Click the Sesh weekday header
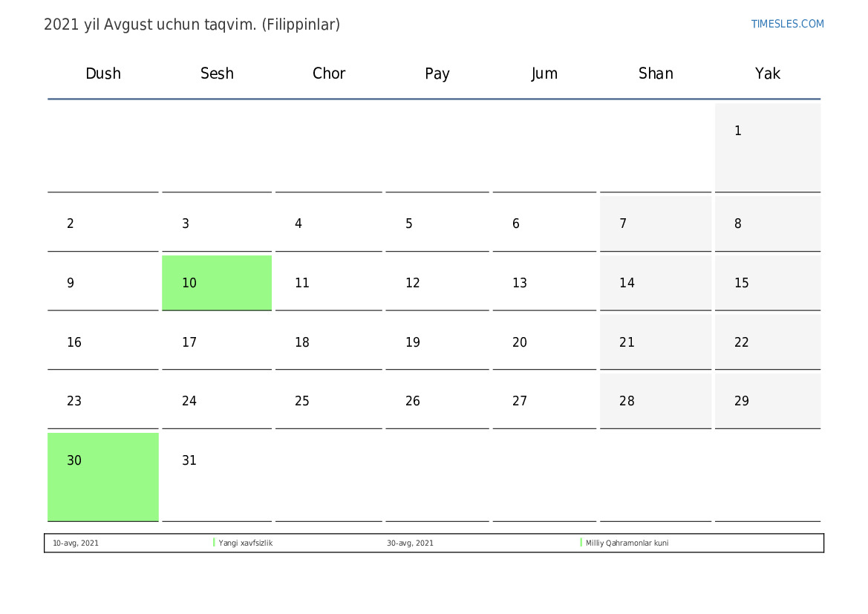868x614 pixels. click(217, 74)
